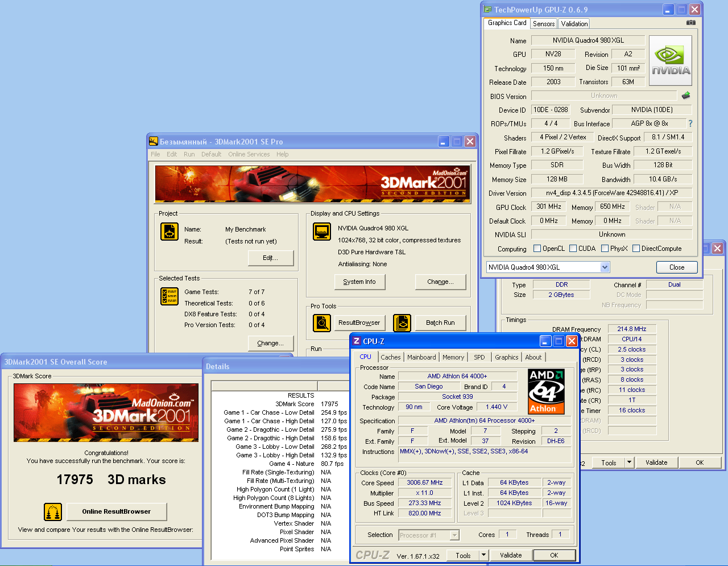This screenshot has width=728, height=566.
Task: Click Change... in Display and CPU Settings
Action: coord(441,282)
